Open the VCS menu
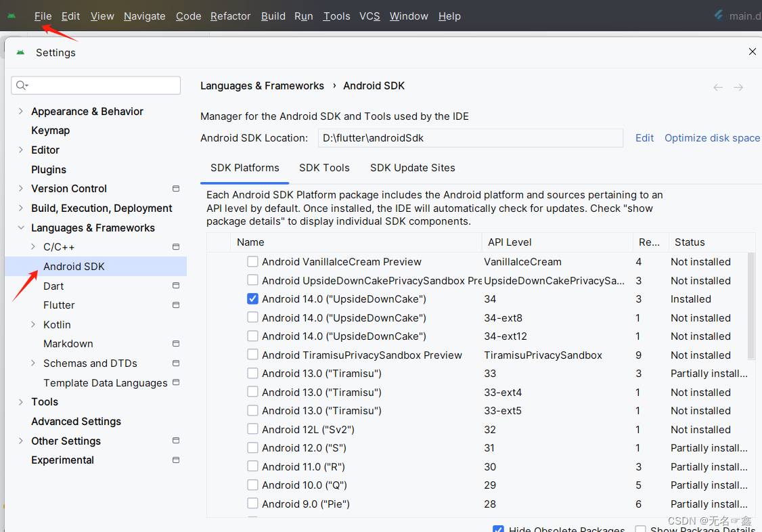This screenshot has width=762, height=532. pos(369,16)
